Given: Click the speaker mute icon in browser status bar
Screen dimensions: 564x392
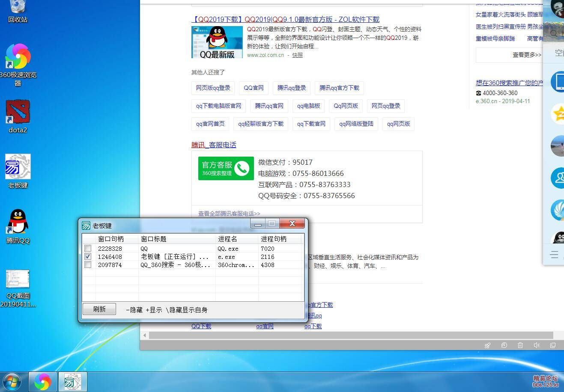Looking at the screenshot, I should point(537,345).
